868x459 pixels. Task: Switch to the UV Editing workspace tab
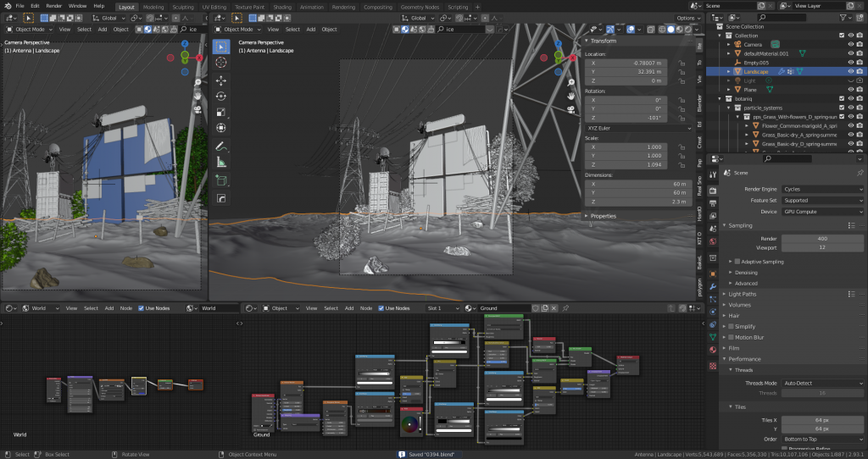214,7
